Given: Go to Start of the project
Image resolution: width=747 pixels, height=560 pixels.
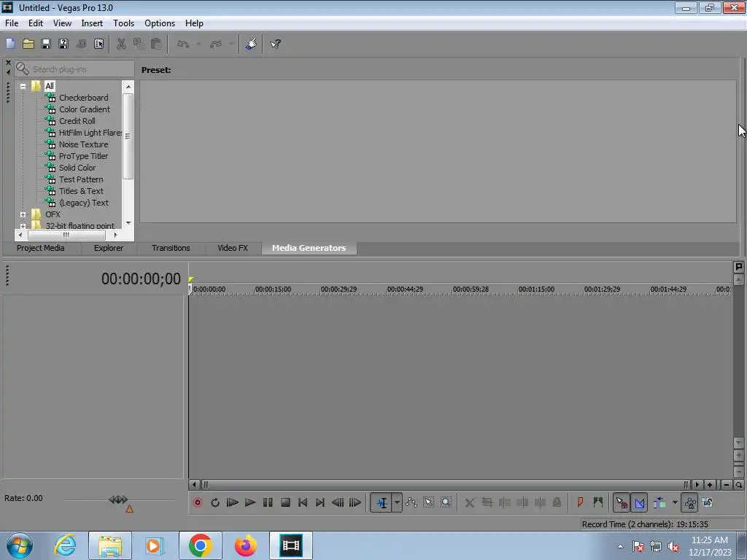Looking at the screenshot, I should [303, 502].
